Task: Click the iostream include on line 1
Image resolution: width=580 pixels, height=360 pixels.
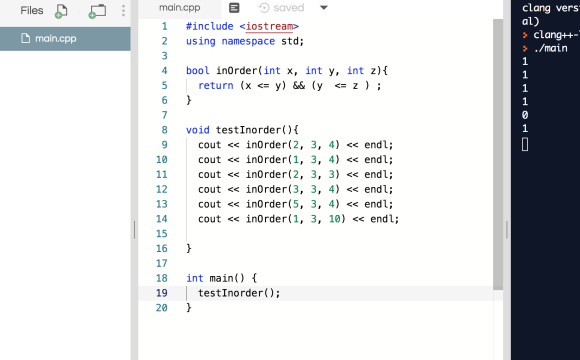Action: pos(269,27)
